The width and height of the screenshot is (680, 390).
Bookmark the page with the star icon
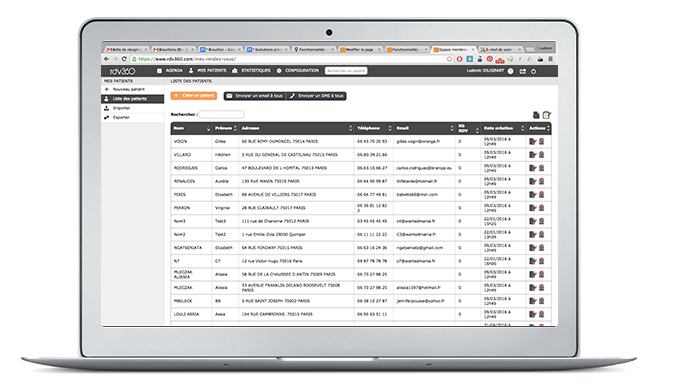coord(450,59)
